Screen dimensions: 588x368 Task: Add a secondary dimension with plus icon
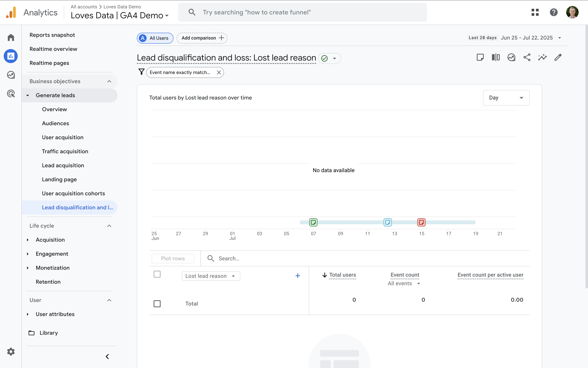(298, 276)
